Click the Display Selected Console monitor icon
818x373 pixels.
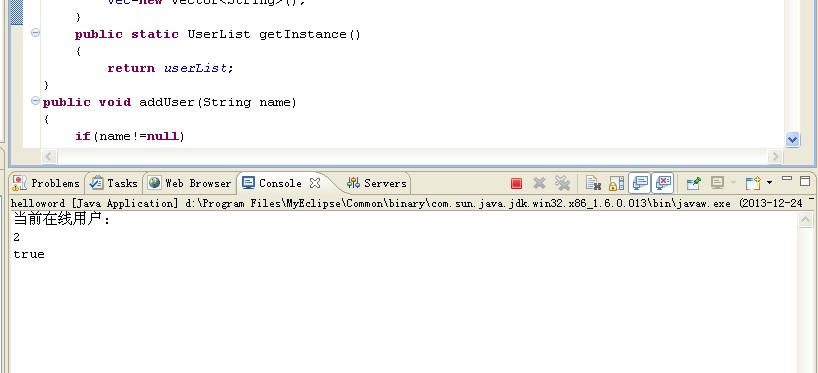pos(718,183)
